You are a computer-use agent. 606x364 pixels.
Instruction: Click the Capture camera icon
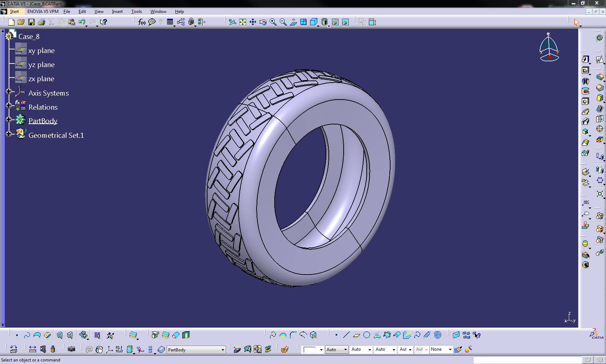click(71, 349)
